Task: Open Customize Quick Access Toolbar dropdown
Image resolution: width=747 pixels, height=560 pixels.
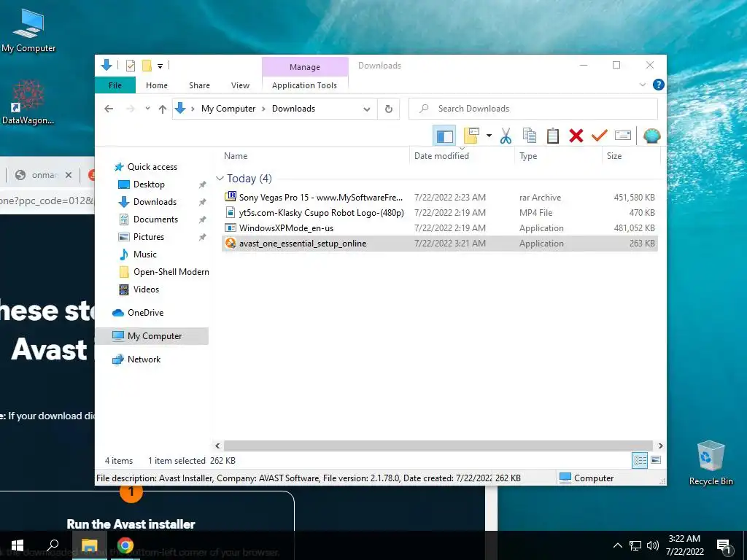Action: [160, 66]
